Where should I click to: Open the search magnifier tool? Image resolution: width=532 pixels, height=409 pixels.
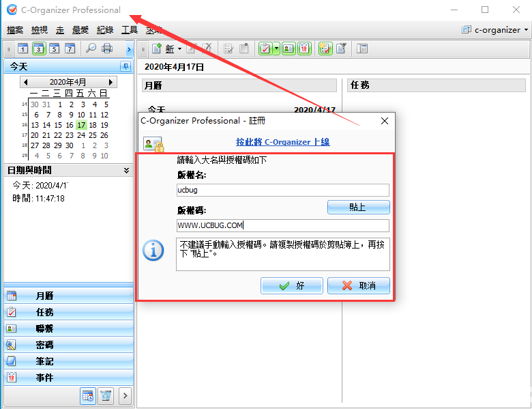[x=91, y=48]
